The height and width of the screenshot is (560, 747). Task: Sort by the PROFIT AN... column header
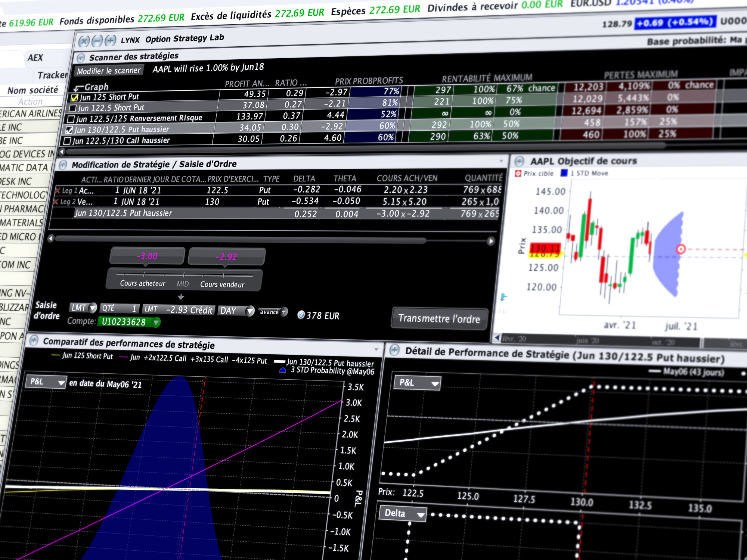[247, 84]
